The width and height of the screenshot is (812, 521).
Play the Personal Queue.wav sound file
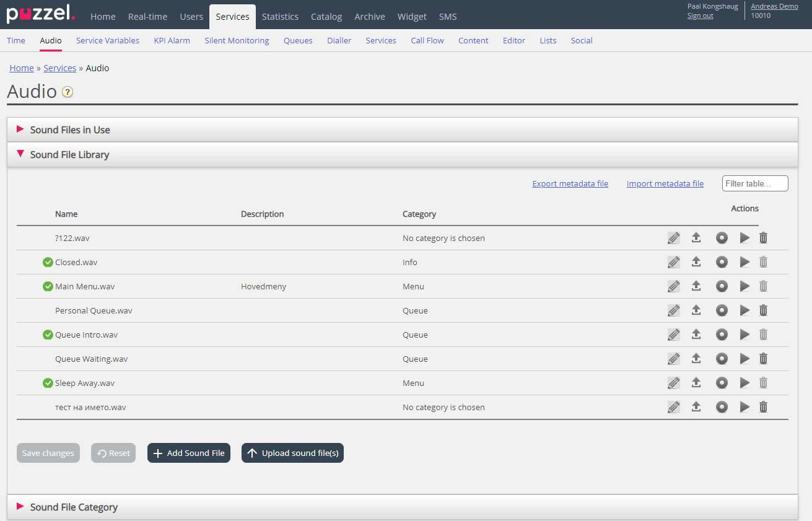(x=744, y=310)
